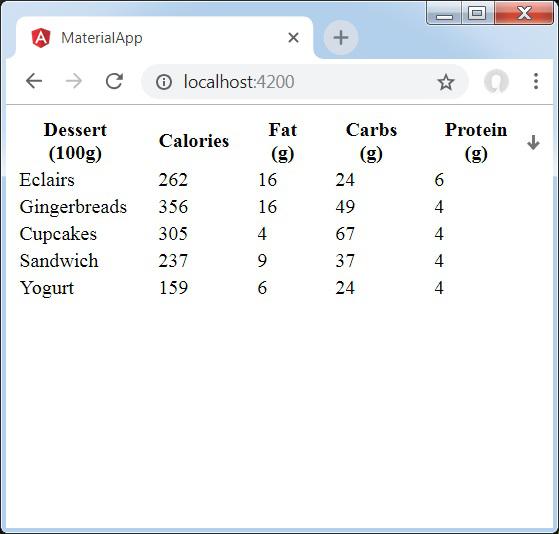Open the user profile avatar
Viewport: 559px width, 534px height.
coord(496,81)
